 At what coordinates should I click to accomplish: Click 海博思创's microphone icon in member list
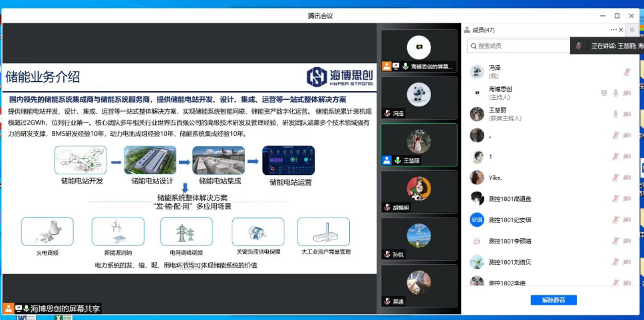[x=615, y=93]
